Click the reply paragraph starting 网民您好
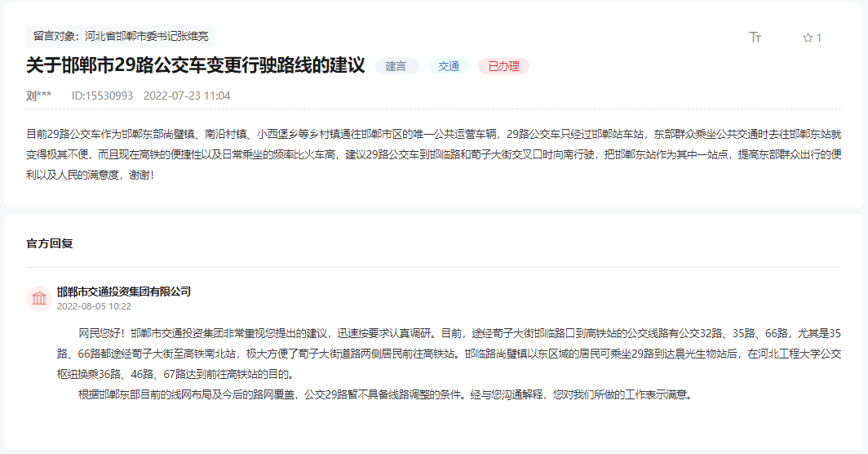This screenshot has height=454, width=868. 449,354
